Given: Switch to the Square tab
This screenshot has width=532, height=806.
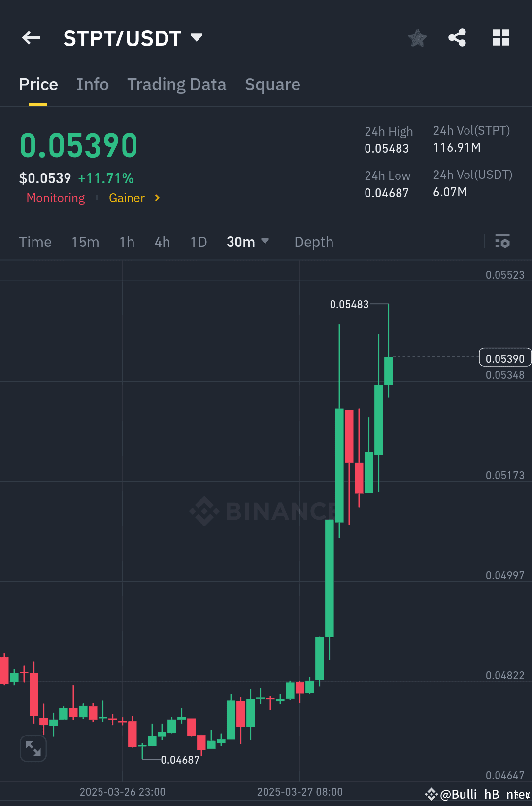Looking at the screenshot, I should (x=272, y=84).
